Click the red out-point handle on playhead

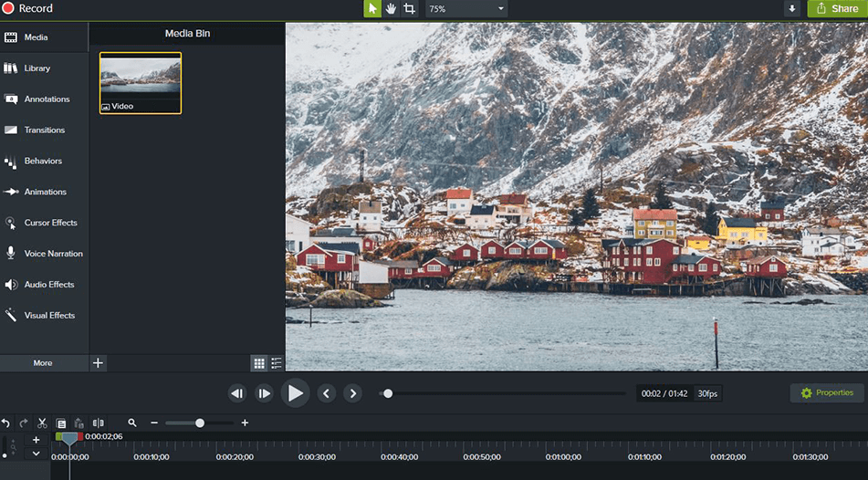(x=80, y=436)
